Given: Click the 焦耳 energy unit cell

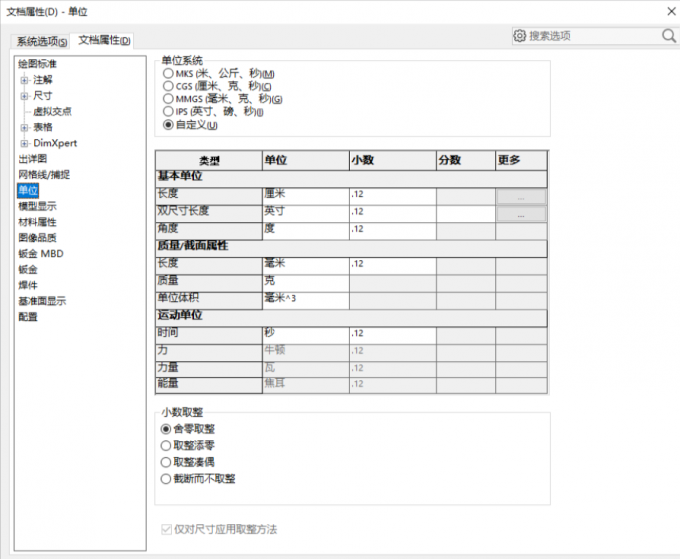Looking at the screenshot, I should click(x=306, y=386).
